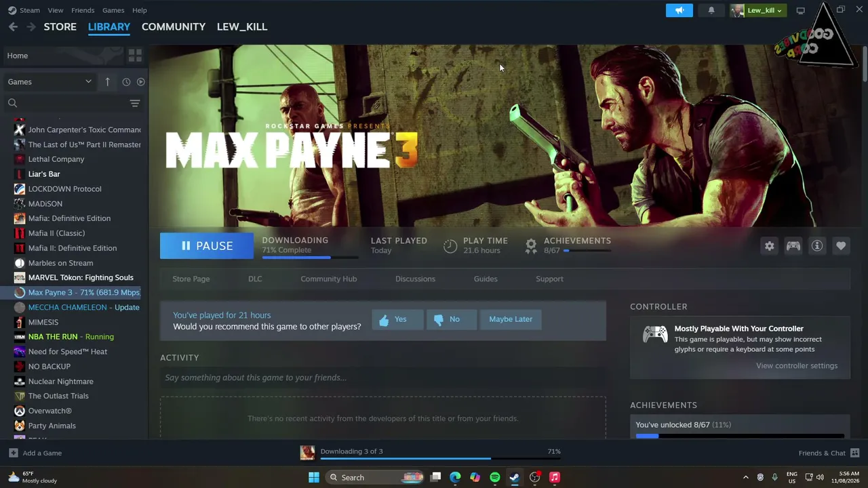Open the Friends menu
868x488 pixels.
click(83, 10)
